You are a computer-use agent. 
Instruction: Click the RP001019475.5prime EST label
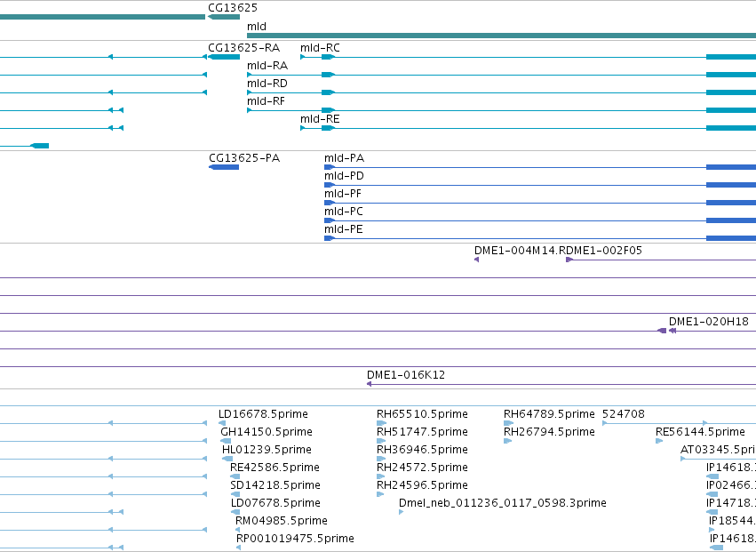pyautogui.click(x=295, y=539)
